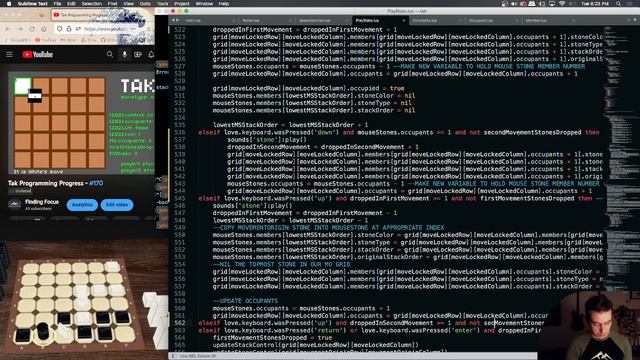Click the YouTube create video icon
The image size is (640, 360).
[138, 54]
